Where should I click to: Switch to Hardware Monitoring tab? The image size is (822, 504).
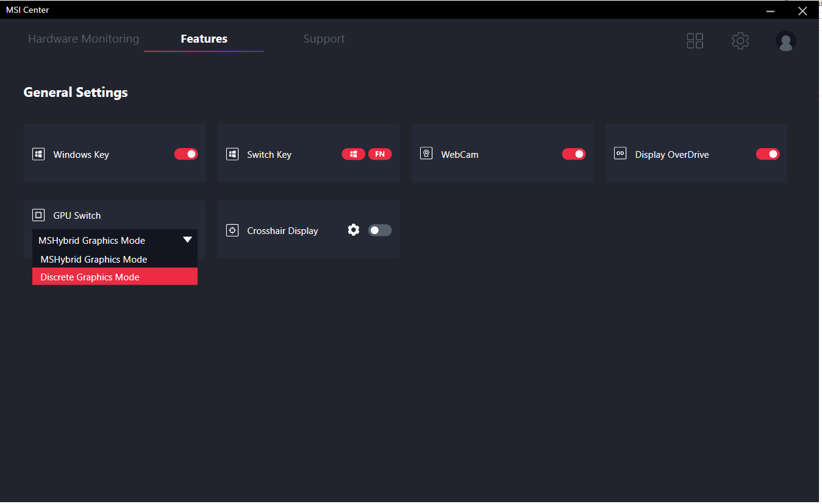click(x=84, y=39)
